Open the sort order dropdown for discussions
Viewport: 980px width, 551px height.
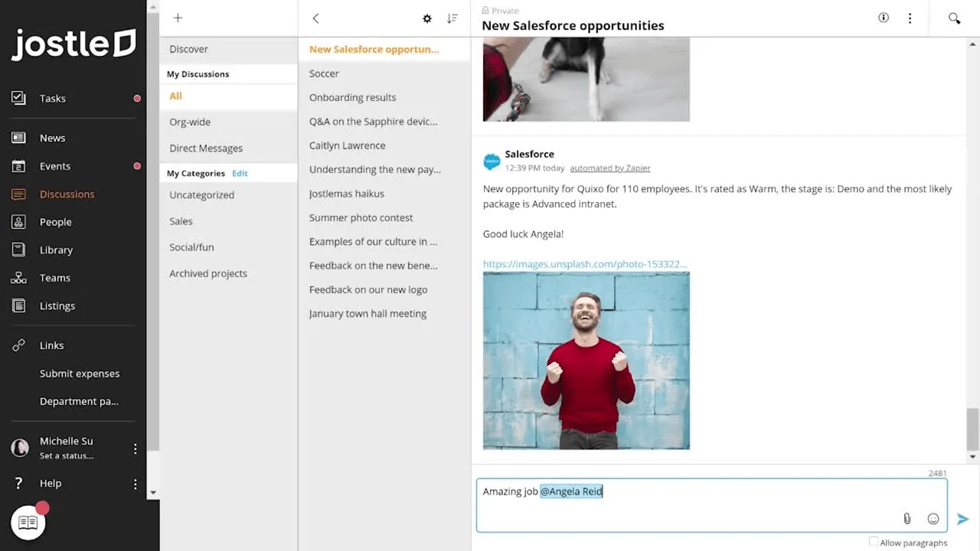pyautogui.click(x=452, y=18)
